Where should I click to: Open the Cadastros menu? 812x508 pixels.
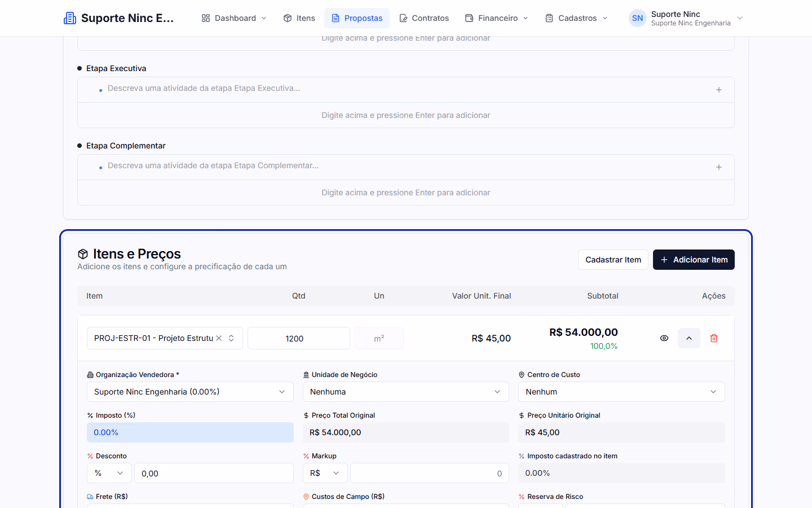[577, 18]
